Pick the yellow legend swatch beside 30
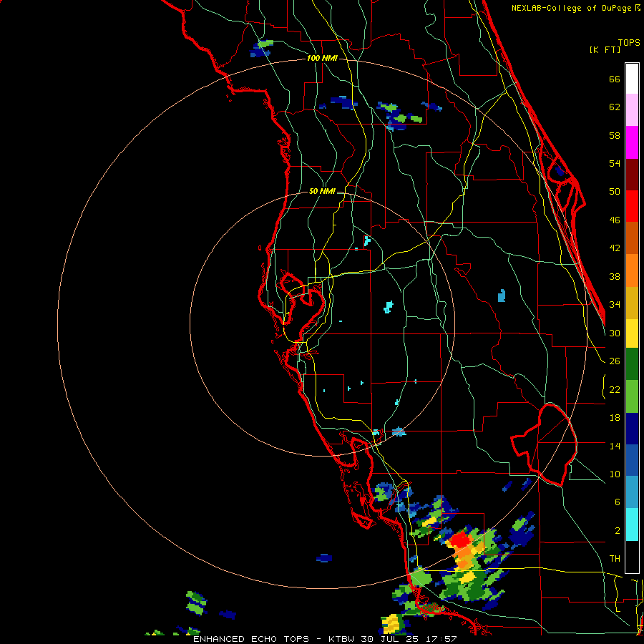The height and width of the screenshot is (644, 644). click(x=632, y=333)
